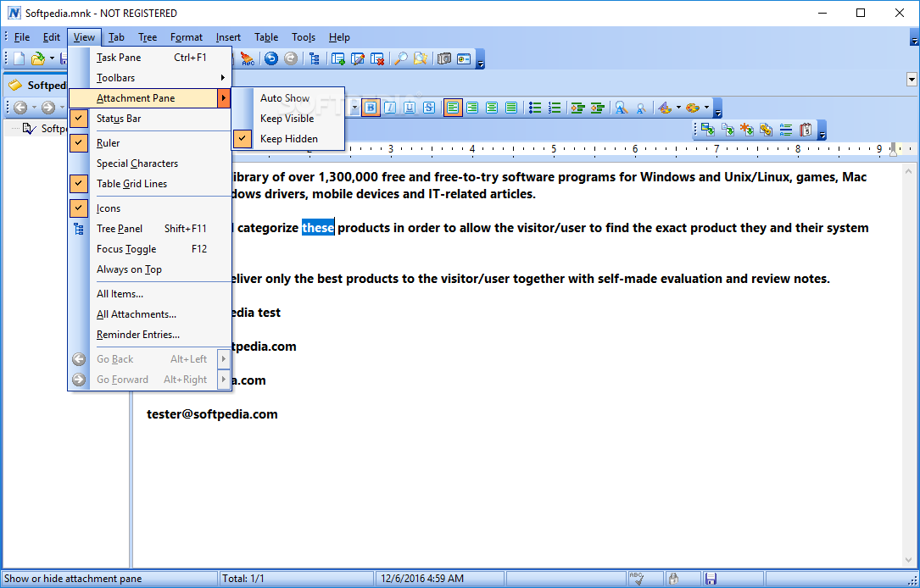Click the camera screenshot toolbar icon
The image size is (920, 588).
444,58
